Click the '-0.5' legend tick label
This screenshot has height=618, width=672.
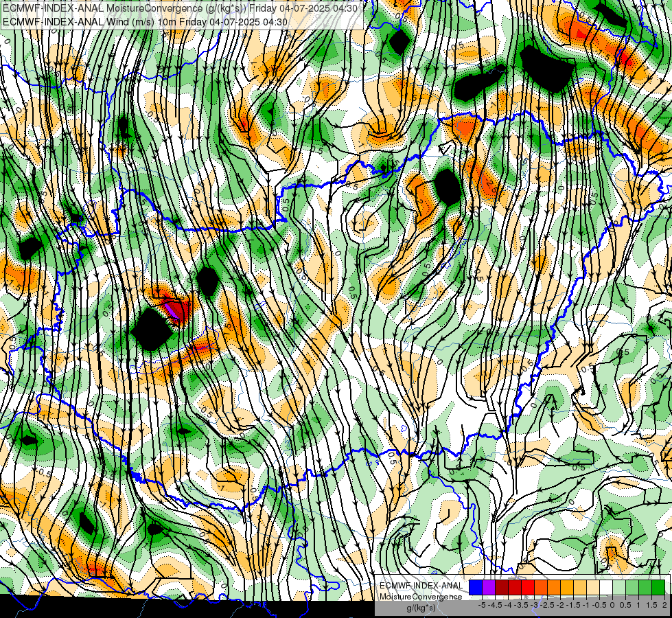point(599,605)
